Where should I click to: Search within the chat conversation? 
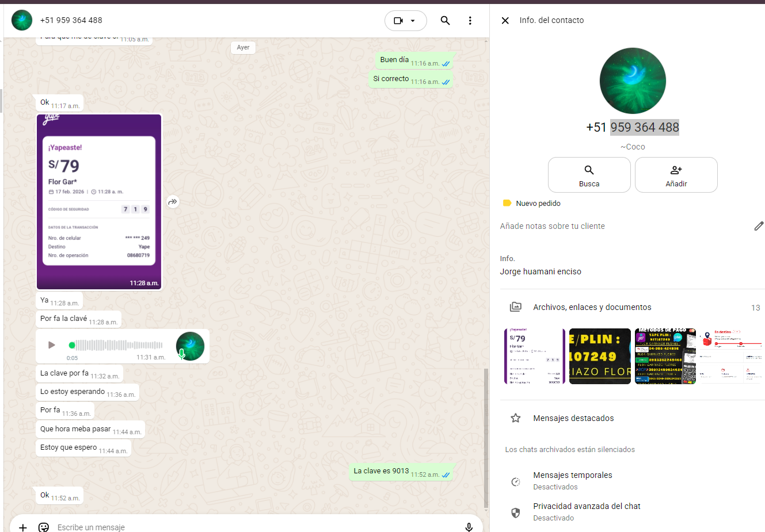click(x=445, y=21)
